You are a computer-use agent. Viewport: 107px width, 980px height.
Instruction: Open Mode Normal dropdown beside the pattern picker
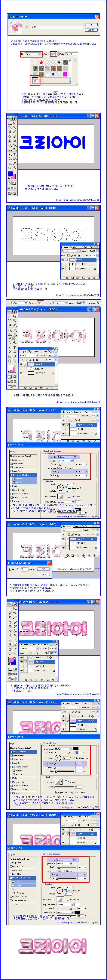point(72,54)
